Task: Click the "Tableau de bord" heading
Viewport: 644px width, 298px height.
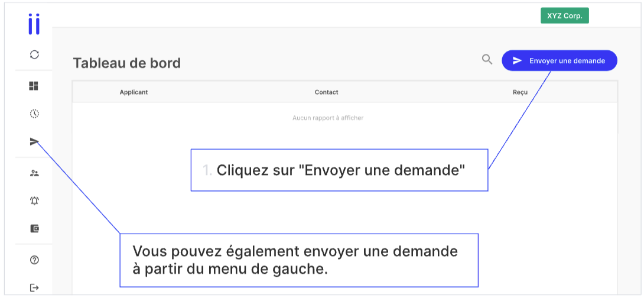Action: [127, 63]
